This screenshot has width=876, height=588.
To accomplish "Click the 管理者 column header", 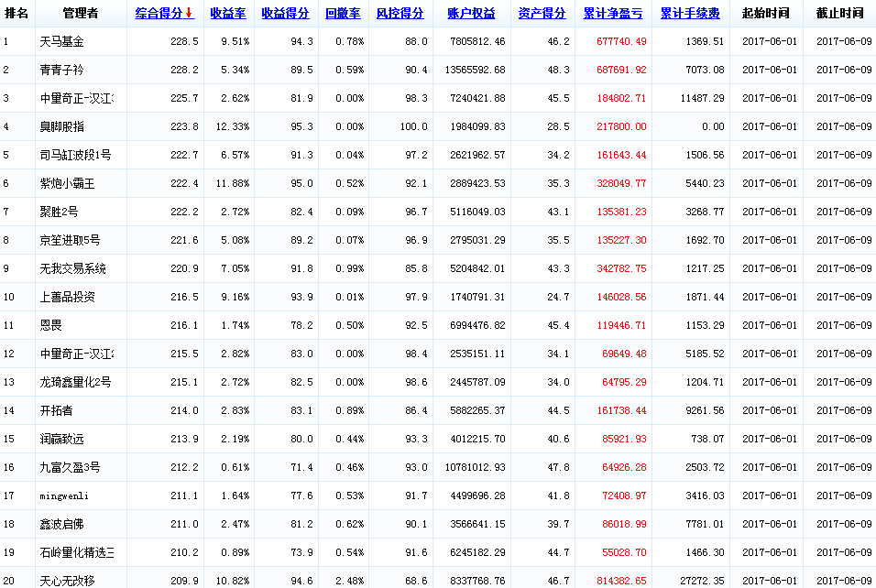I will 81,14.
